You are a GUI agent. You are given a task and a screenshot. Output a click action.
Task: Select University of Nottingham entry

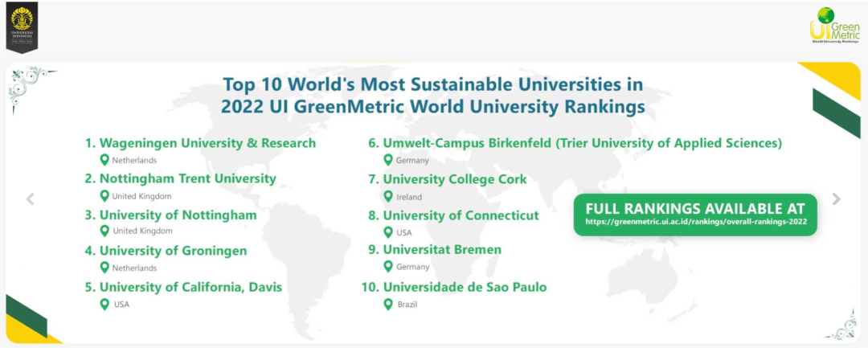(x=170, y=215)
